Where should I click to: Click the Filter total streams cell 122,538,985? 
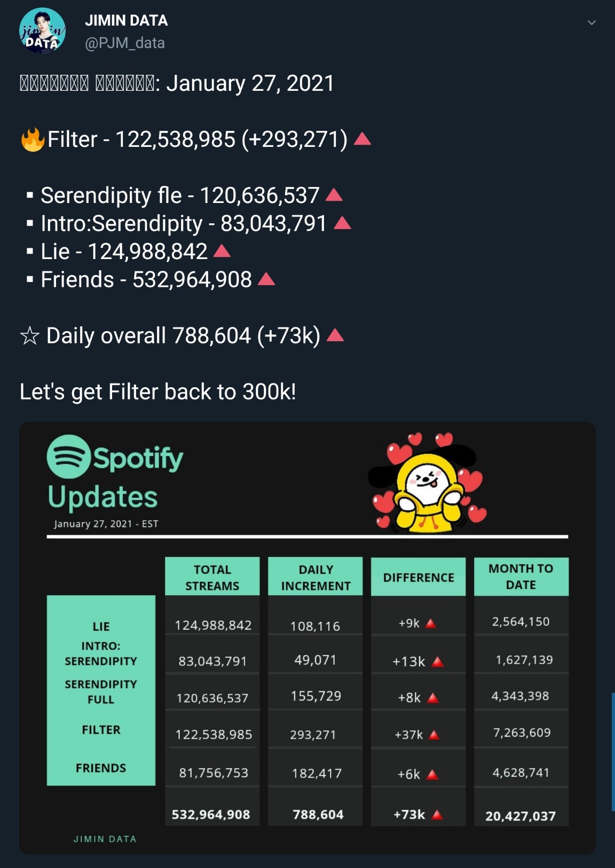214,734
